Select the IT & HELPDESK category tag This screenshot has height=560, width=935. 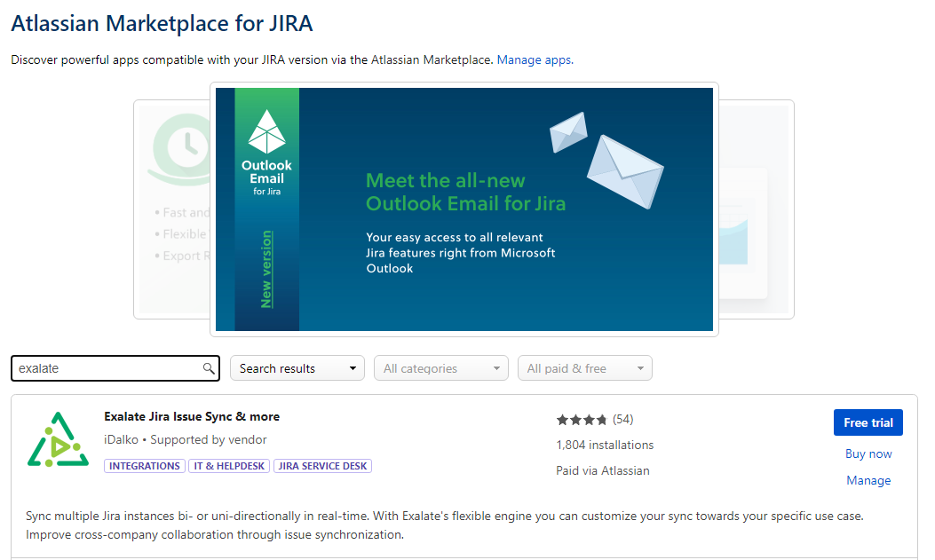(229, 466)
